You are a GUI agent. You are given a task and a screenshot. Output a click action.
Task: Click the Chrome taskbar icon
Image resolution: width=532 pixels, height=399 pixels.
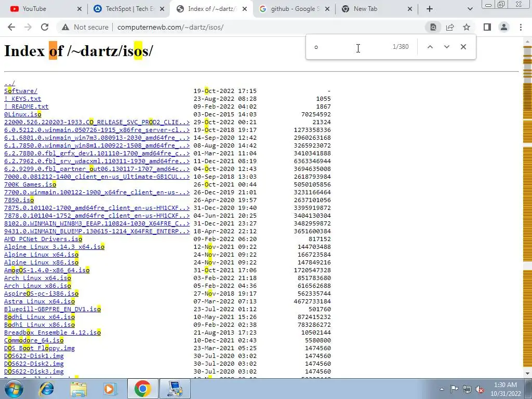coord(143,389)
